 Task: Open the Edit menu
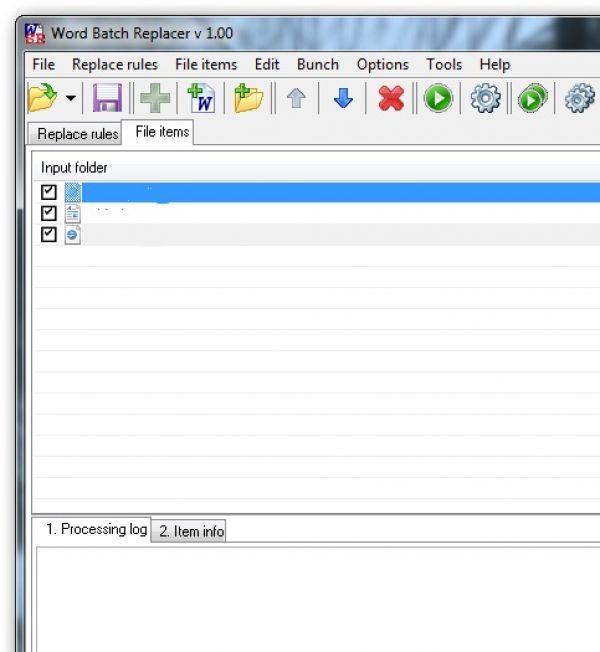267,64
